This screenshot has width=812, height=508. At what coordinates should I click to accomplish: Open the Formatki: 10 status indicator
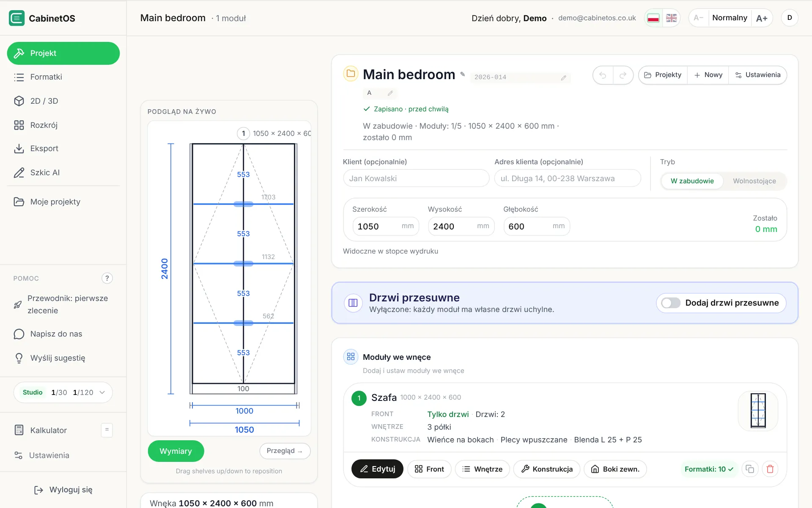(x=709, y=469)
